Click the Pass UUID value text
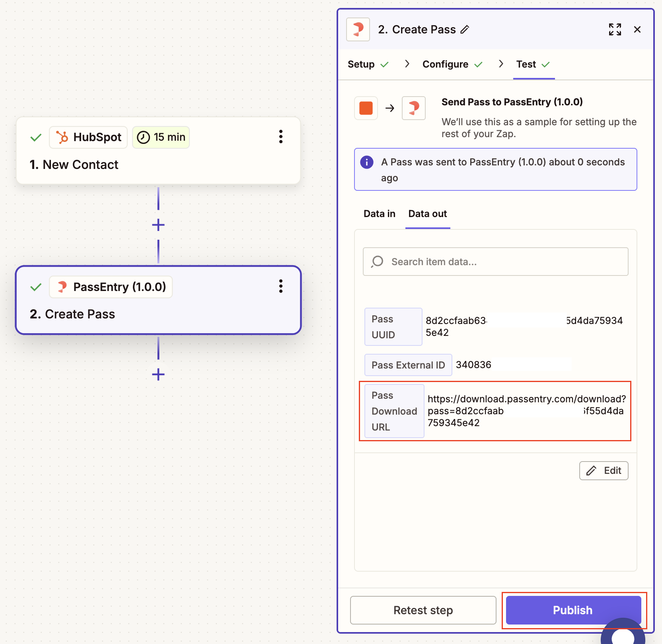 coord(524,326)
